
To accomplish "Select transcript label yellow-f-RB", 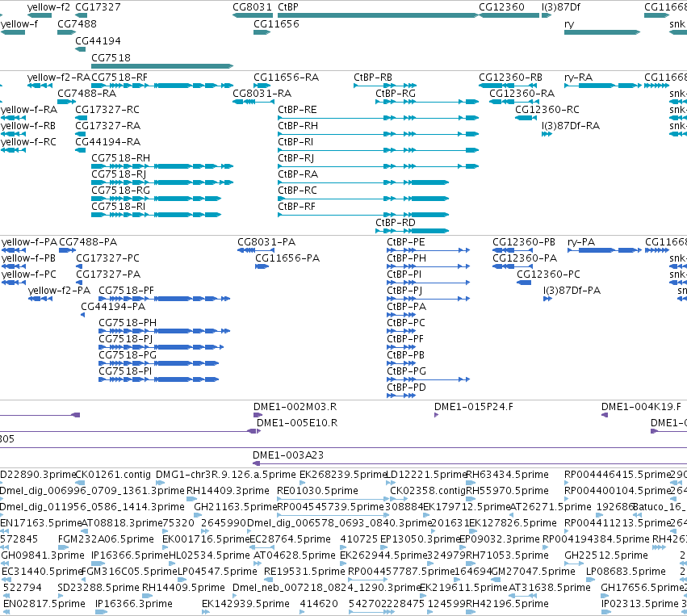I will tap(28, 126).
